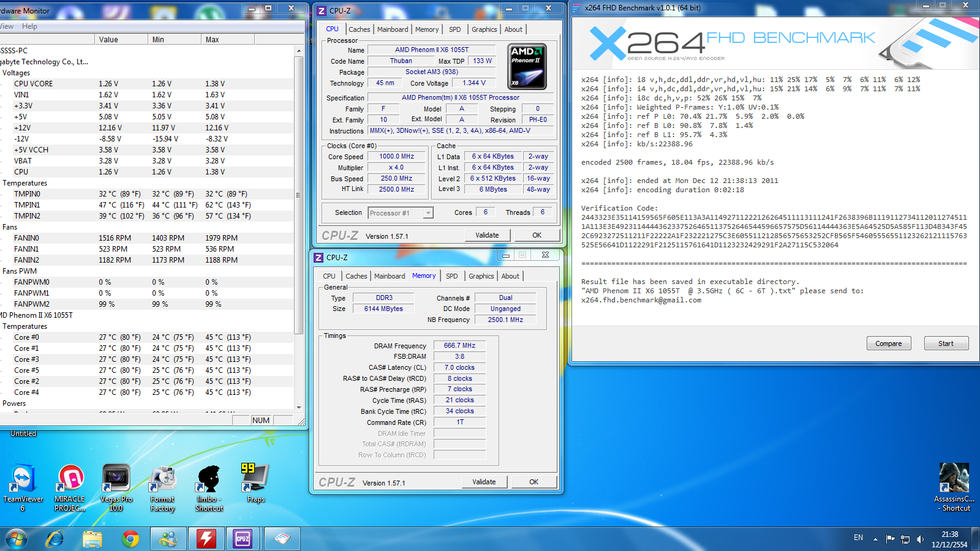Click the Hardware Monitor scrollbar up arrow
The height and width of the screenshot is (551, 980).
coord(299,51)
